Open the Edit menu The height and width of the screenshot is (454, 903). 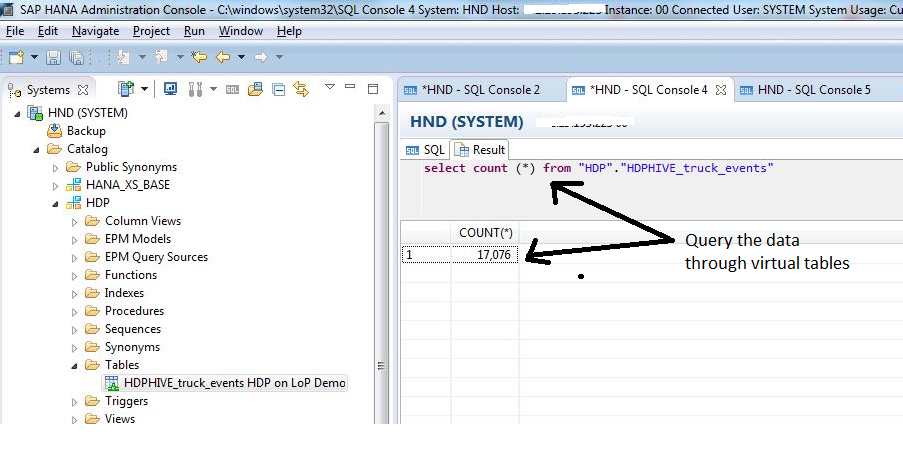[x=48, y=31]
